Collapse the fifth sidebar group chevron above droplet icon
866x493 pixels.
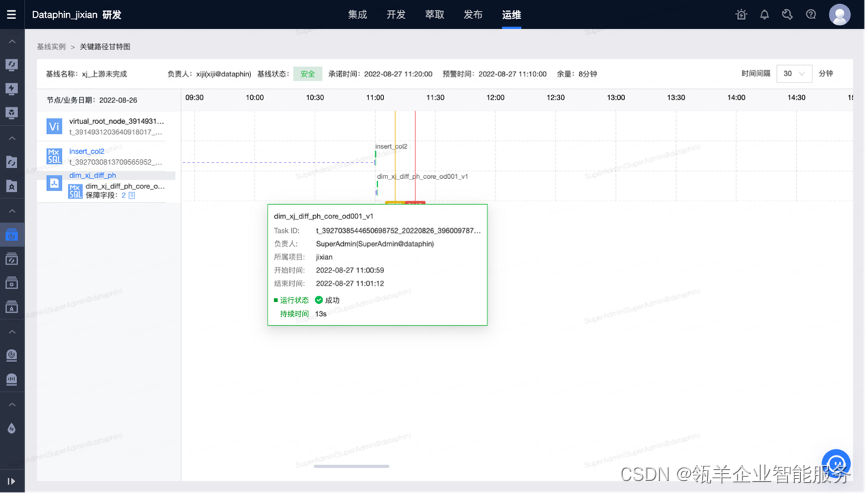(x=12, y=405)
